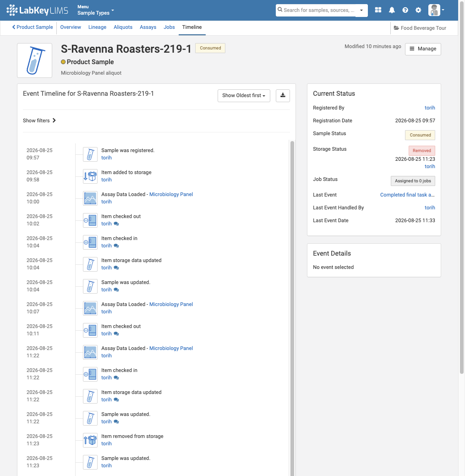Open Microbiology Panel link at 11:22
Viewport: 465px width, 476px height.
171,348
